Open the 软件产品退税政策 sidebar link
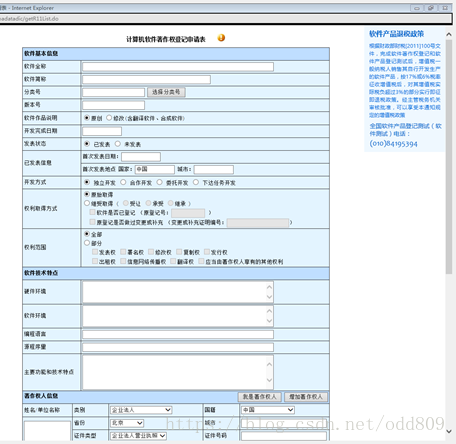The image size is (456, 444). point(396,34)
